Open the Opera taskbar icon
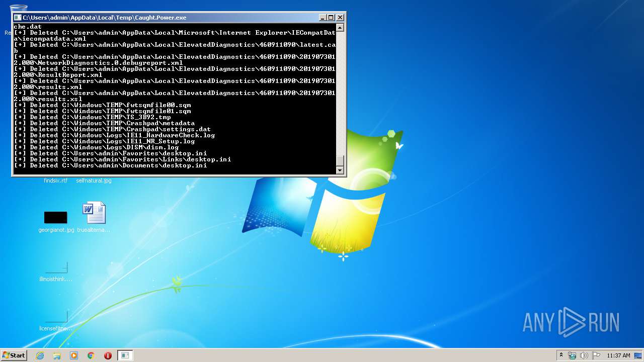The image size is (644, 362). [x=108, y=355]
